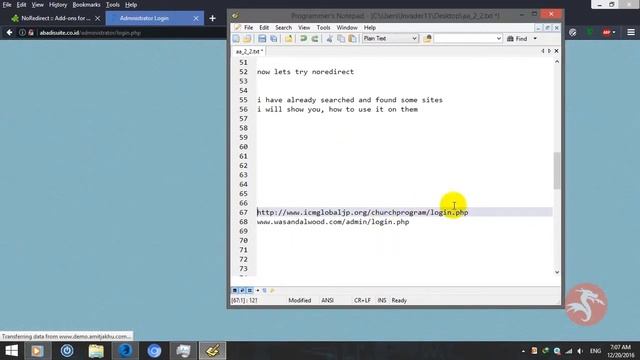This screenshot has width=640, height=360.
Task: Click line 'i will show you, how to use it'
Action: [x=337, y=109]
